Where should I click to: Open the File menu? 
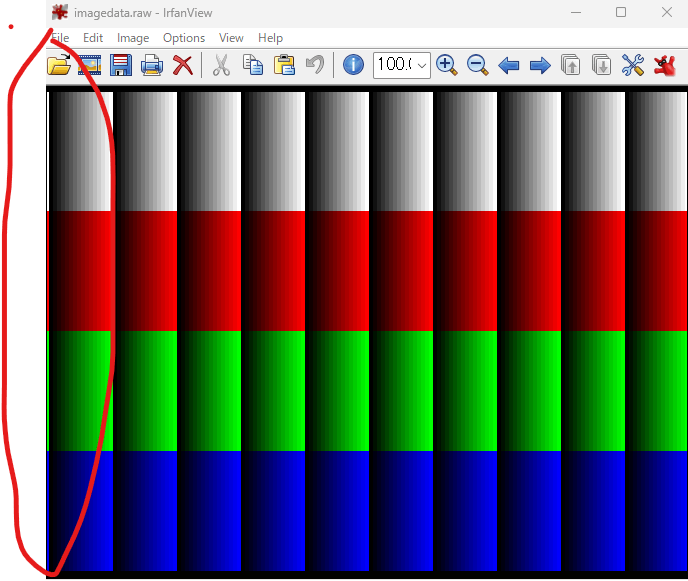click(x=60, y=38)
